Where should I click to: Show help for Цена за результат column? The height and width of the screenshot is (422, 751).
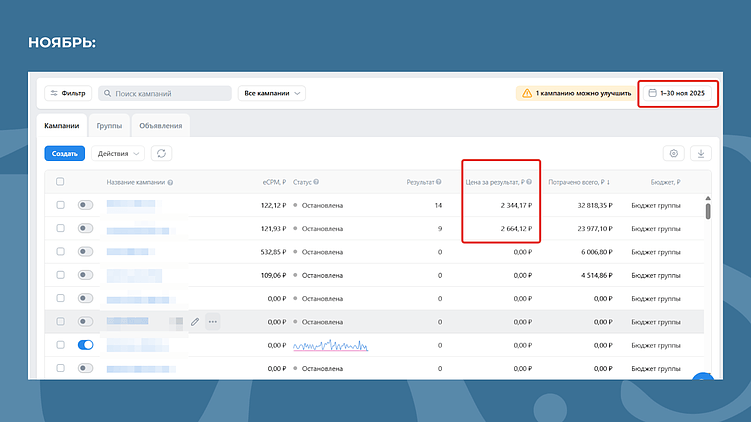tap(529, 182)
